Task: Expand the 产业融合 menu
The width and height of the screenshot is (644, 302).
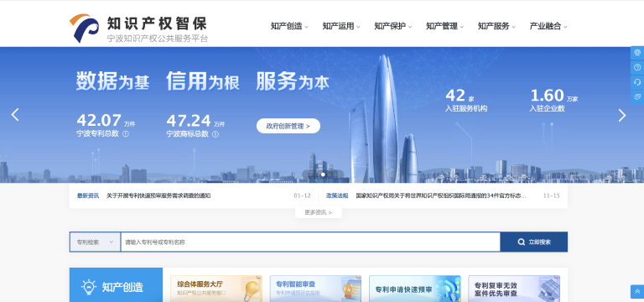Action: [548, 26]
